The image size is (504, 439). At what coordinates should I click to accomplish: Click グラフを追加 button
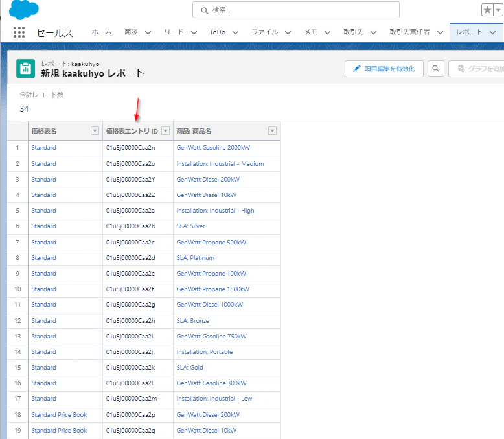476,69
